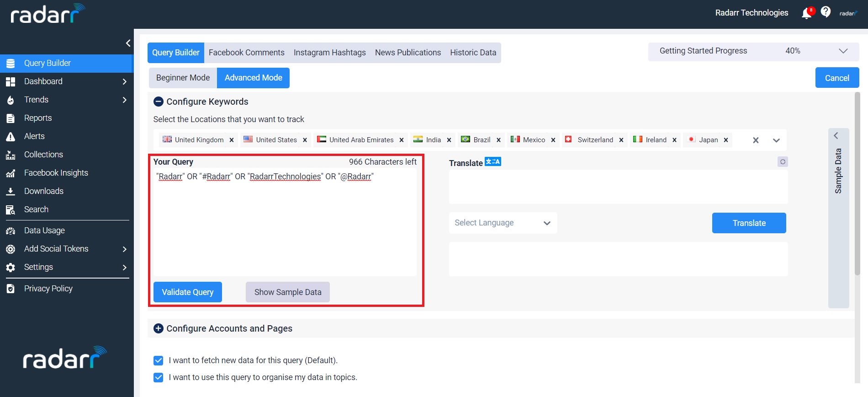Open the Data Usage gauge icon
Viewport: 868px width, 397px height.
coord(11,231)
